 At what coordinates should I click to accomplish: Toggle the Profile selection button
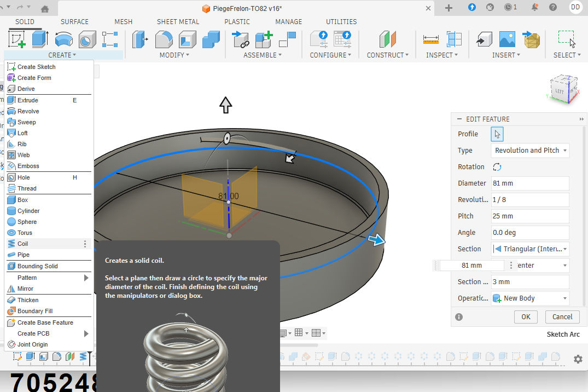pos(497,134)
